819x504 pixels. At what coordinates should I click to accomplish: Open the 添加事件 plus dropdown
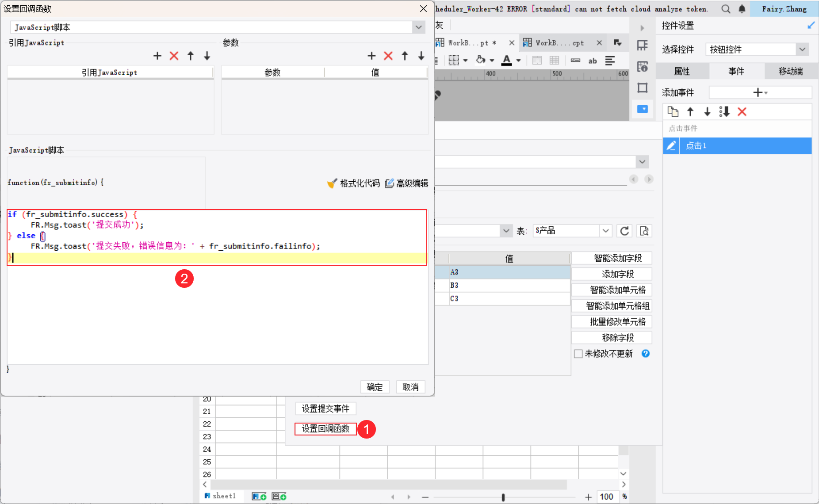point(760,92)
